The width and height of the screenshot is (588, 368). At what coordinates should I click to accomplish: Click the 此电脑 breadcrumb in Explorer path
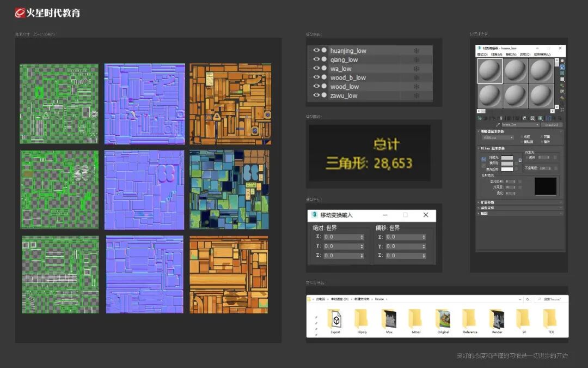click(x=320, y=299)
